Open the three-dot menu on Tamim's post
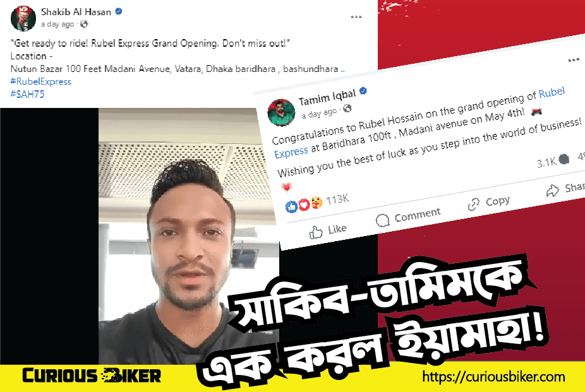 (574, 60)
